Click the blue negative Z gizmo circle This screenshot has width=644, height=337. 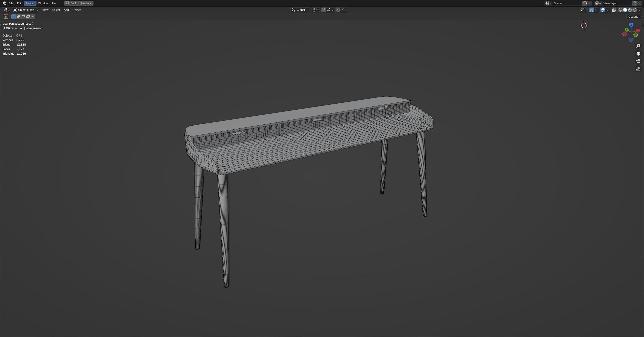[631, 40]
